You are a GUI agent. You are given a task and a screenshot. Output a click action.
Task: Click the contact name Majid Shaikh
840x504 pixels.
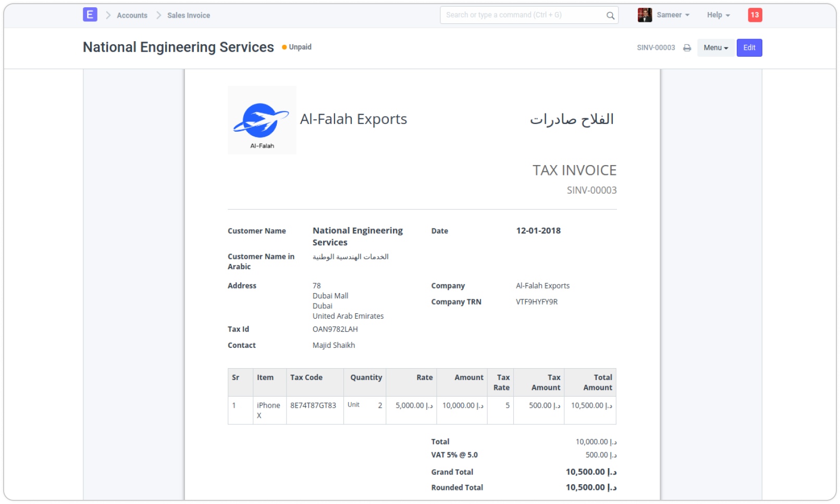coord(333,346)
